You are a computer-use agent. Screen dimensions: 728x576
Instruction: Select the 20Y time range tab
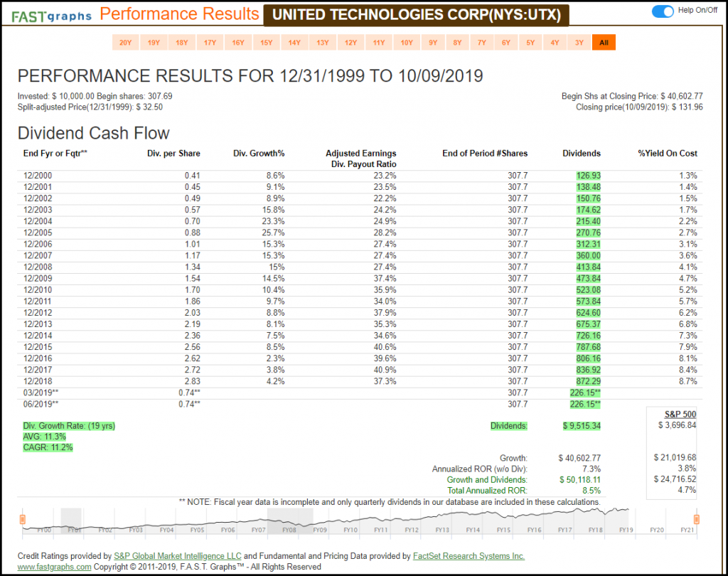point(125,43)
